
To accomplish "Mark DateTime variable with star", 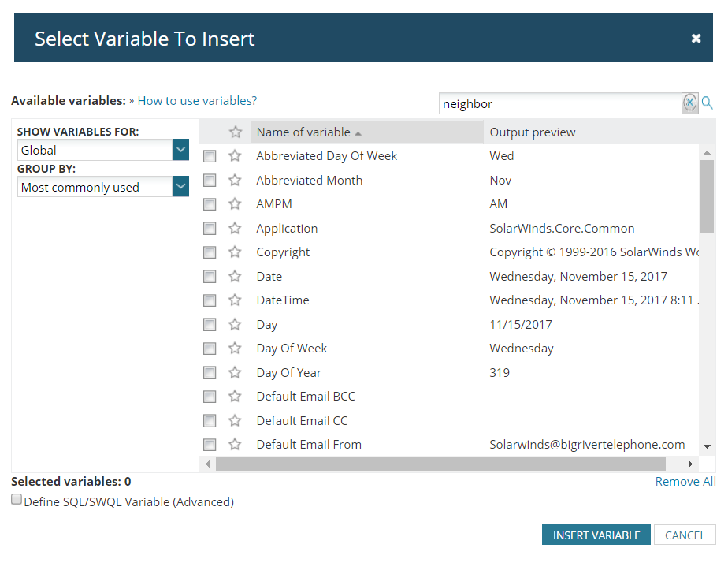I will coord(235,300).
